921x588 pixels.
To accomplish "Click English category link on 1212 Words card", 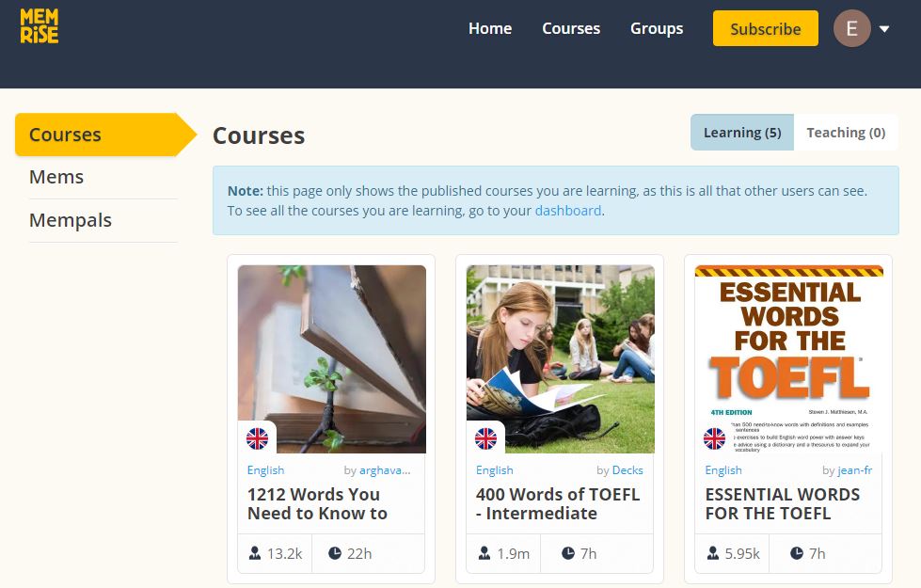I will (265, 470).
